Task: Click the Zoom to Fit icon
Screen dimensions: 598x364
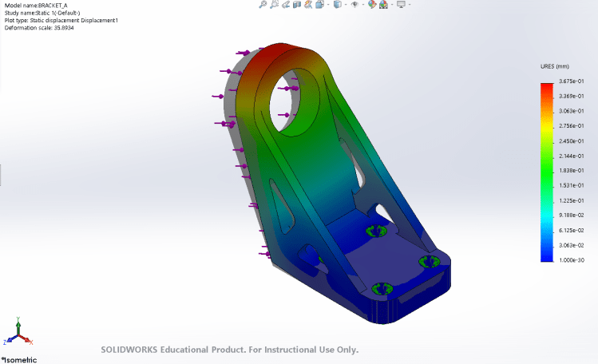Action: tap(263, 4)
